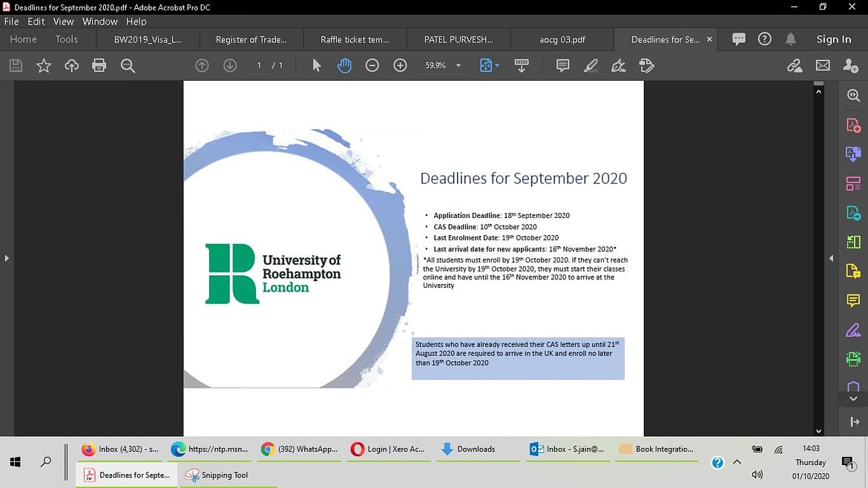This screenshot has width=868, height=488.
Task: Open Opera Login | Xero taskbar item
Action: coord(389,449)
